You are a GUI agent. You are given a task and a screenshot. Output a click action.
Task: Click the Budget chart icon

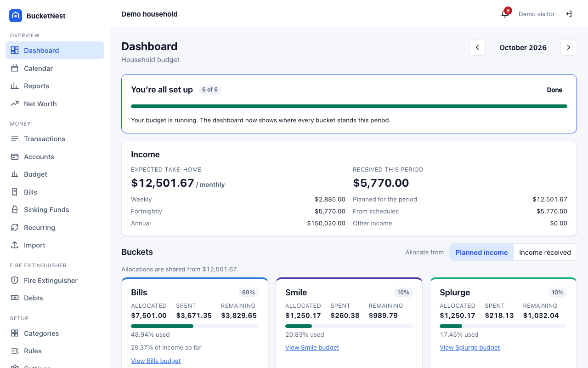15,174
